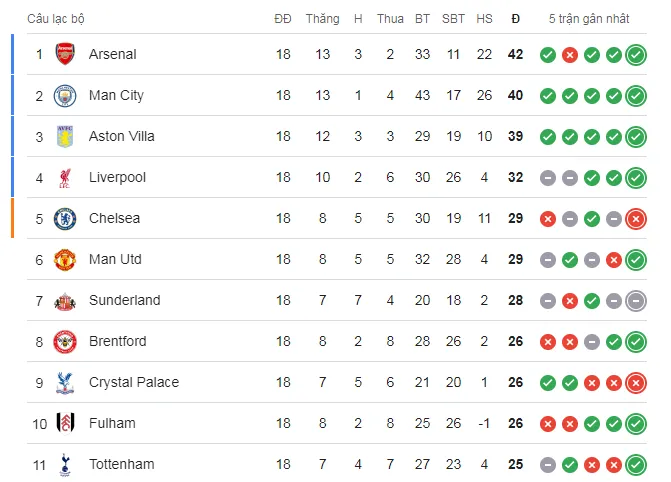Click the Liverpool club crest icon

pos(65,177)
